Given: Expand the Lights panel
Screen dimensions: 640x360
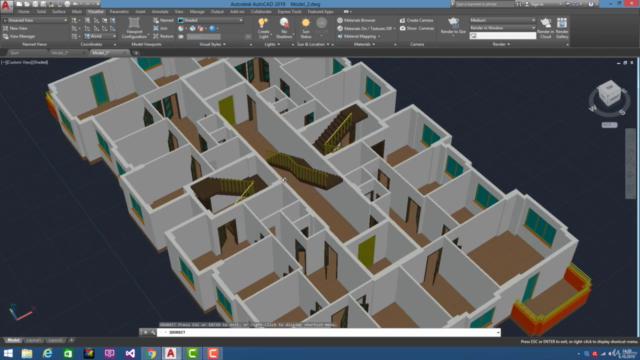Looking at the screenshot, I should coord(272,44).
